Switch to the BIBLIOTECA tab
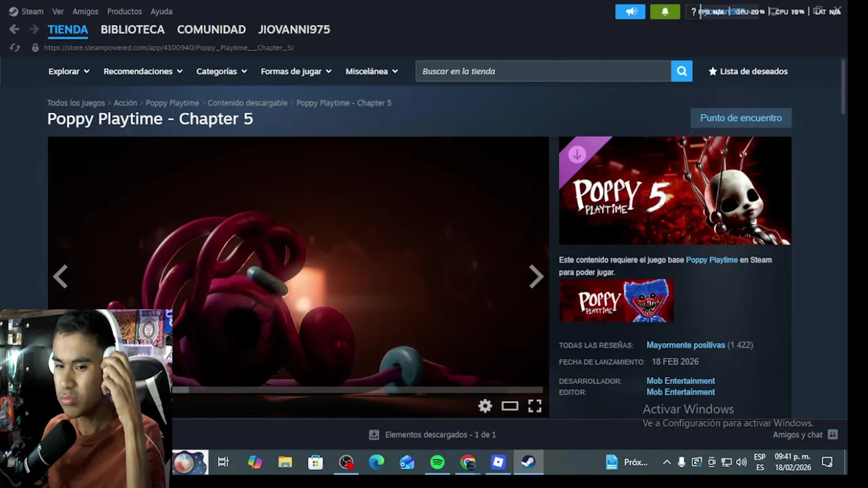Viewport: 868px width, 488px height. (x=132, y=29)
